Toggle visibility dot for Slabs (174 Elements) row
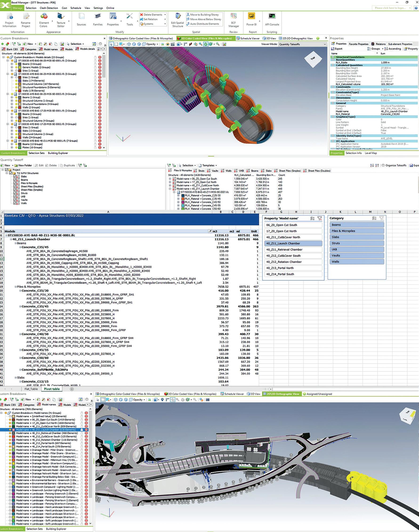 16,81
